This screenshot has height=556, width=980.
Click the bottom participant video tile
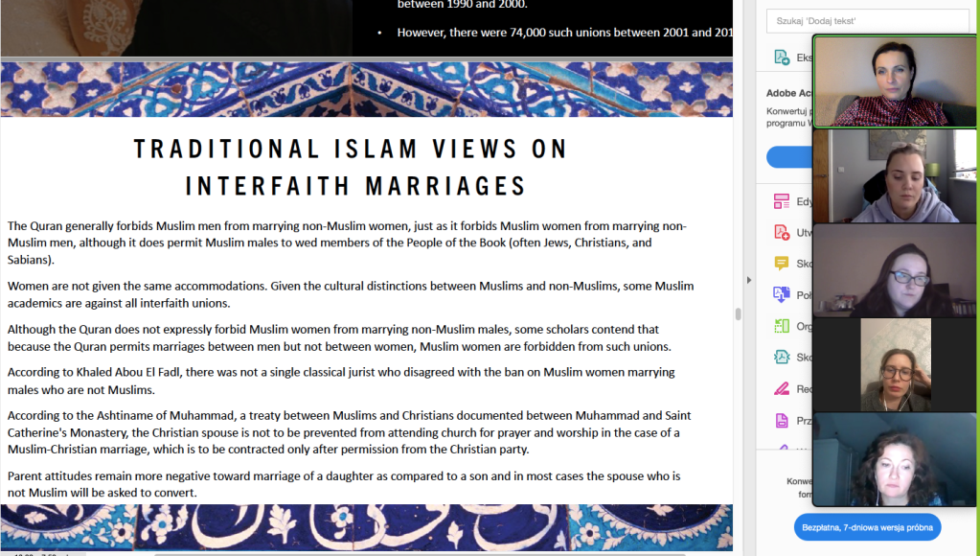point(895,458)
